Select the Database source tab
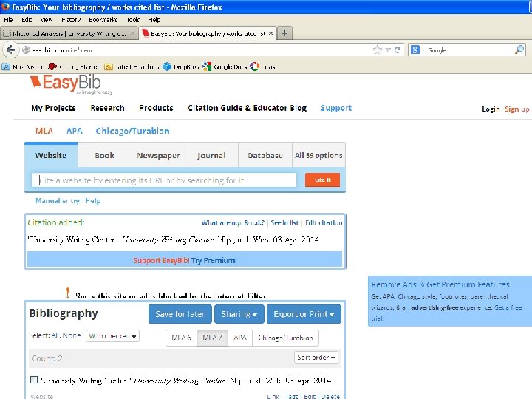Screen dimensions: 532x399 265,155
